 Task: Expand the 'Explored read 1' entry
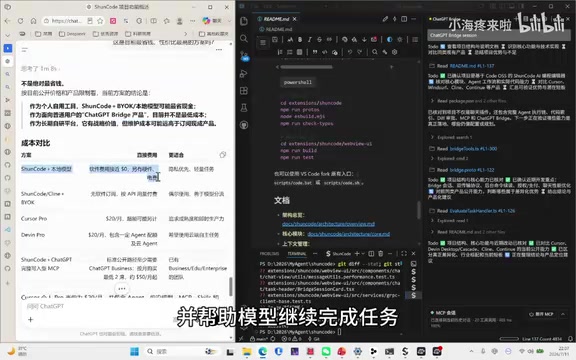point(449,220)
